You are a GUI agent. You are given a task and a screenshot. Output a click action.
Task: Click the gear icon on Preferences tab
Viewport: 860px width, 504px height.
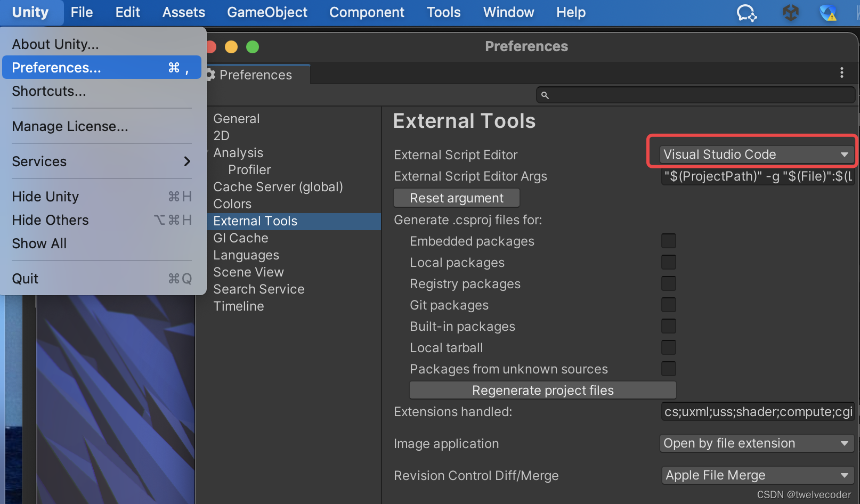210,75
